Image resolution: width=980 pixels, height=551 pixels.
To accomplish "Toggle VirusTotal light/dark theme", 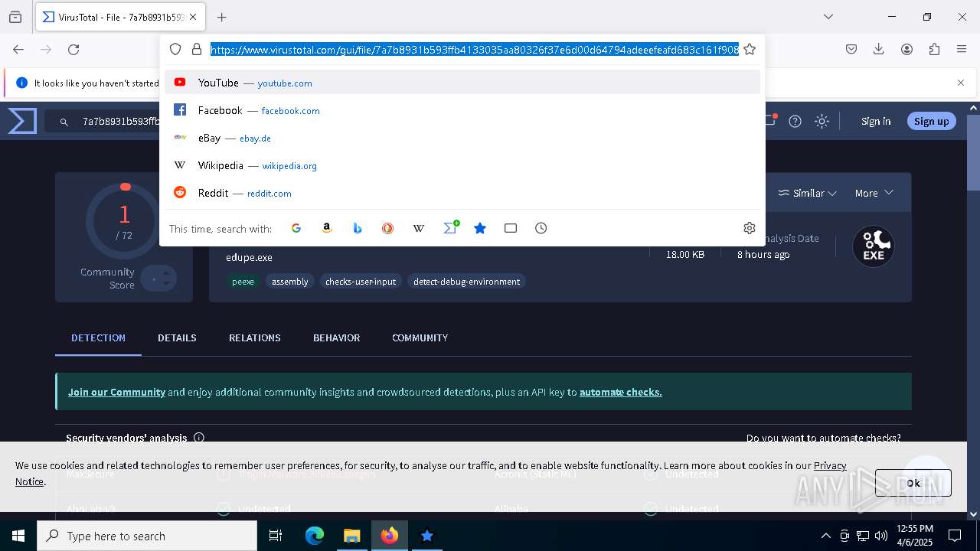I will pyautogui.click(x=822, y=121).
